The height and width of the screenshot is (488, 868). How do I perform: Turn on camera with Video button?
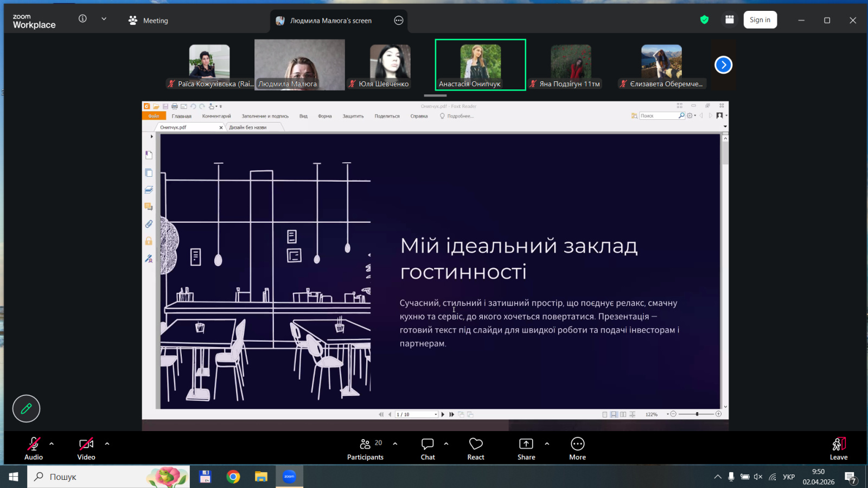86,448
